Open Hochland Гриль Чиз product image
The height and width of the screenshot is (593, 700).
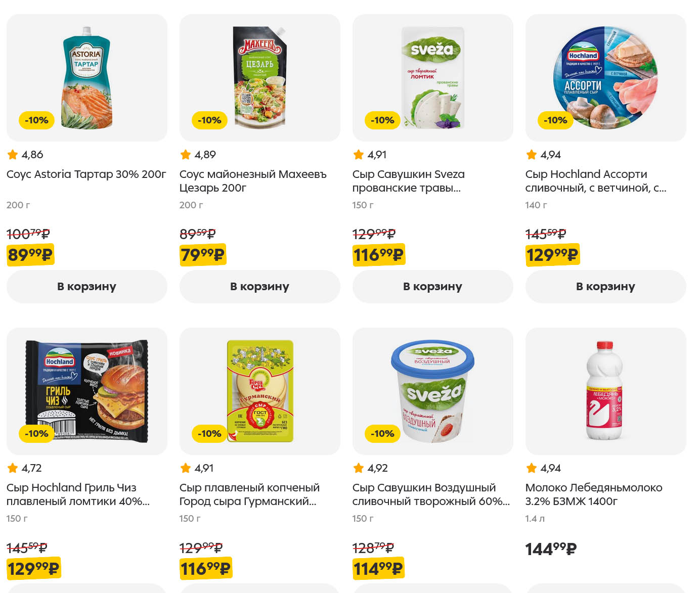click(86, 391)
